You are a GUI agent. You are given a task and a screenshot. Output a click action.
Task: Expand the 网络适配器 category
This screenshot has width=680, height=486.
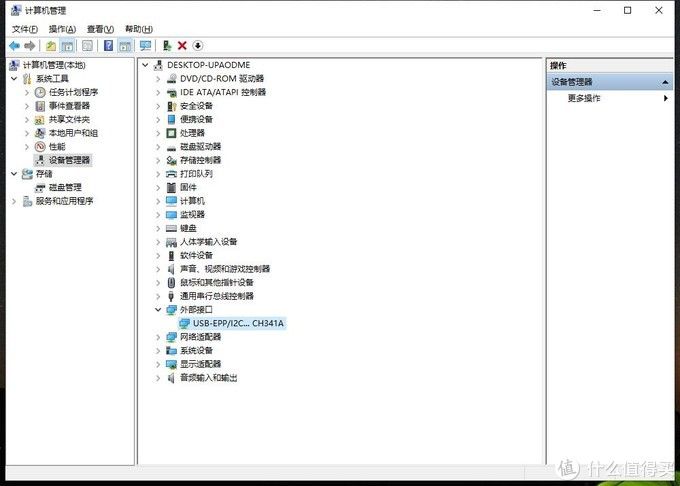(x=158, y=337)
